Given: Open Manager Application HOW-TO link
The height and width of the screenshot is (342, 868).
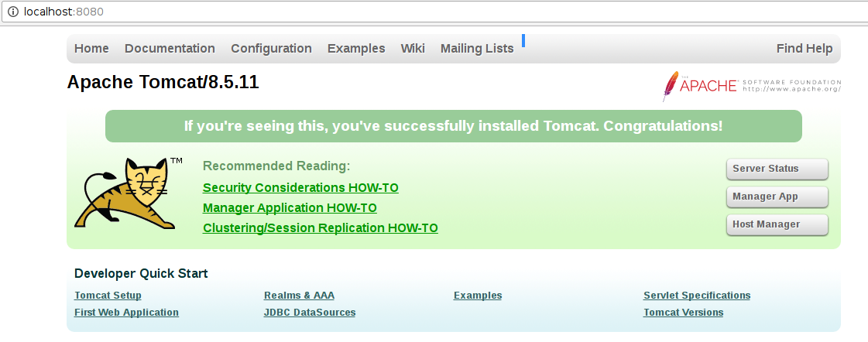Looking at the screenshot, I should [x=290, y=208].
